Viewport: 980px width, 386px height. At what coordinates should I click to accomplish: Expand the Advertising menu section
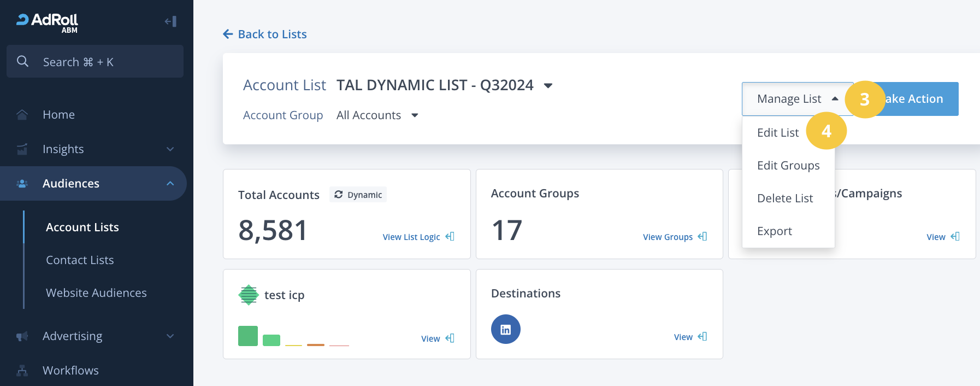pos(170,336)
